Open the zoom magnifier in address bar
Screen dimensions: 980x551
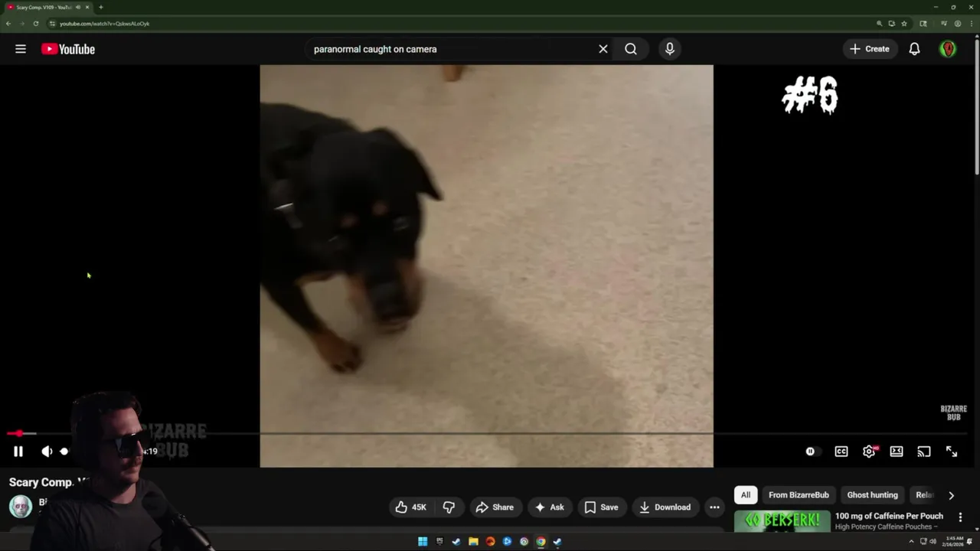[879, 24]
